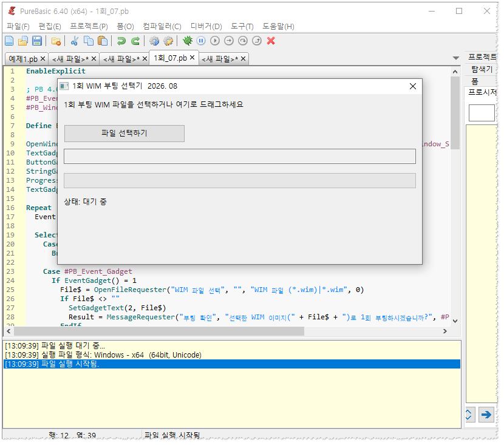
Task: Select log line 실행 파일 형식: Windows - x64
Action: [x=232, y=355]
